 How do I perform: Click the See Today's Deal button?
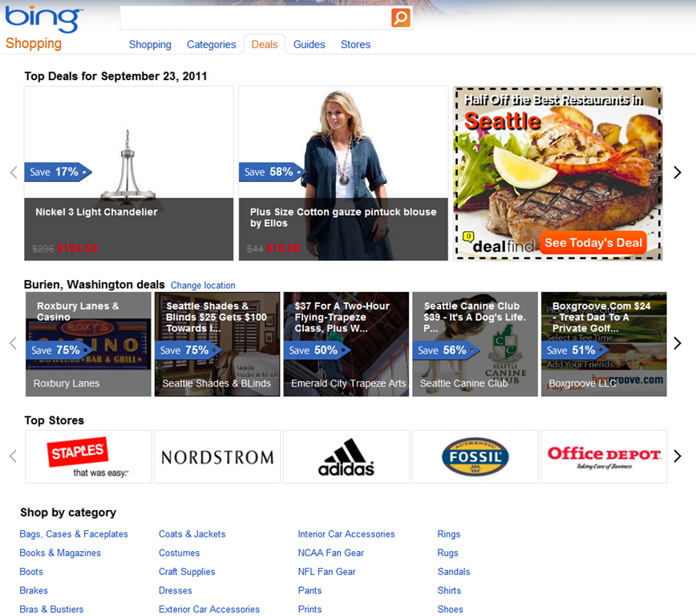[593, 243]
